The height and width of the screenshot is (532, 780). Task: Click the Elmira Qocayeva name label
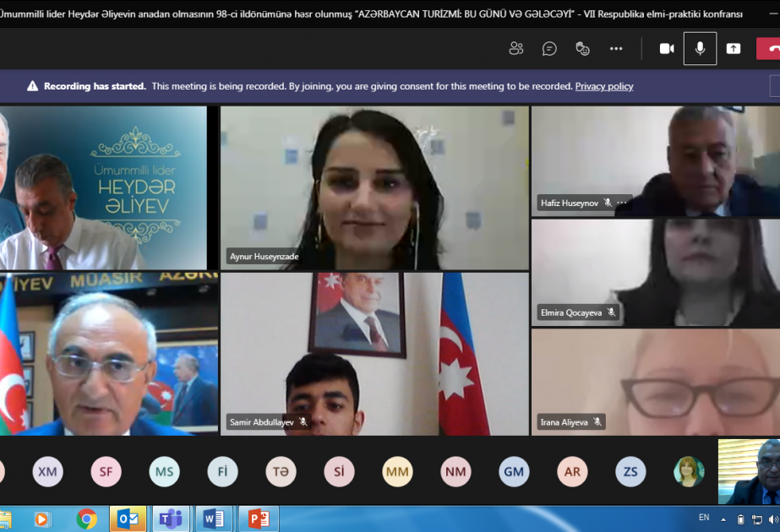(x=571, y=312)
